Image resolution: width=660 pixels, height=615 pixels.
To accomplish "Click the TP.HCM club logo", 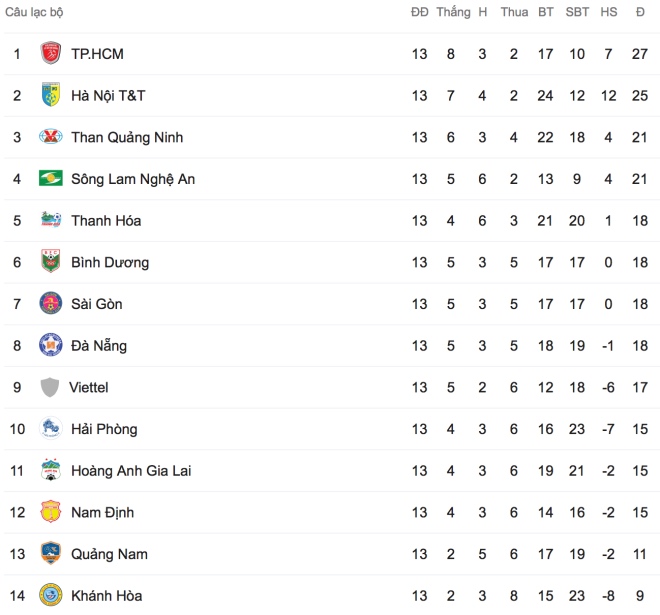I will pyautogui.click(x=51, y=53).
